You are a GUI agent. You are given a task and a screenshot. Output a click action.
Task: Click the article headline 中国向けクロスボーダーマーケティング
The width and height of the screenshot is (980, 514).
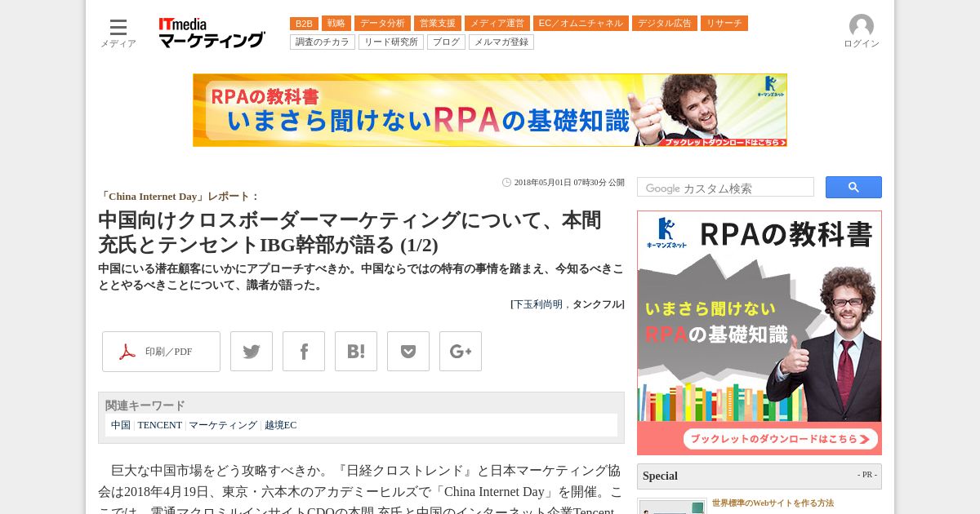click(x=350, y=233)
